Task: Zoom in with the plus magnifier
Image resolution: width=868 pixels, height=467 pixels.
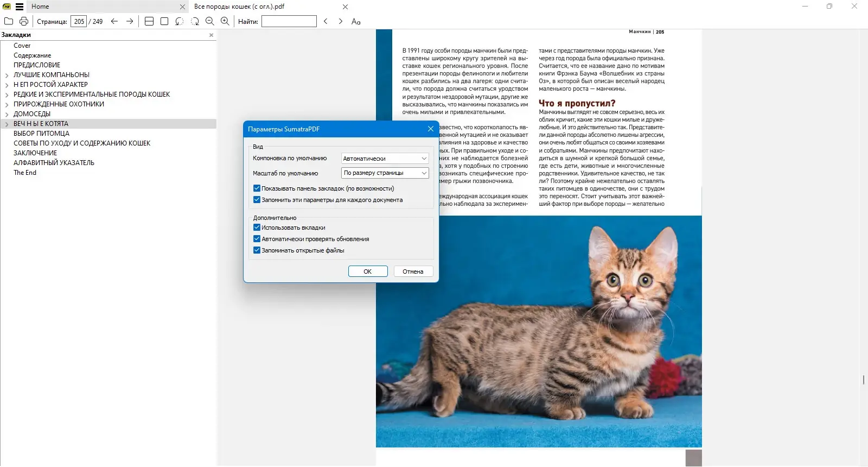Action: point(225,21)
